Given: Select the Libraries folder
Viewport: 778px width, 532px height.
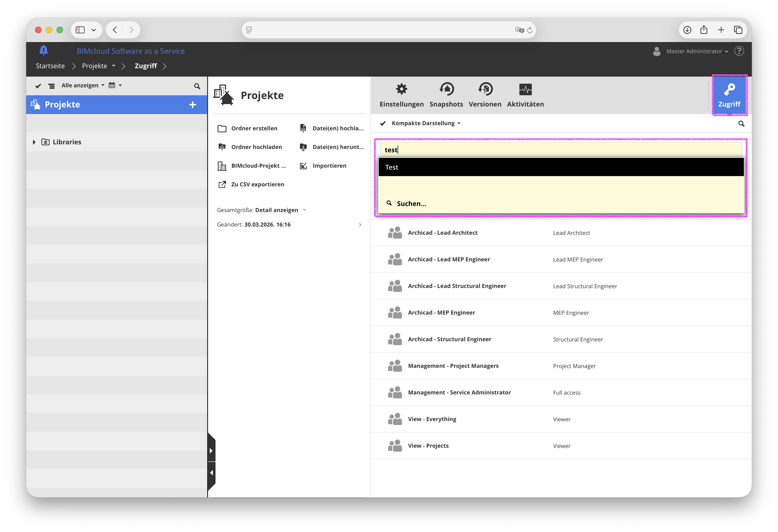Looking at the screenshot, I should 67,142.
